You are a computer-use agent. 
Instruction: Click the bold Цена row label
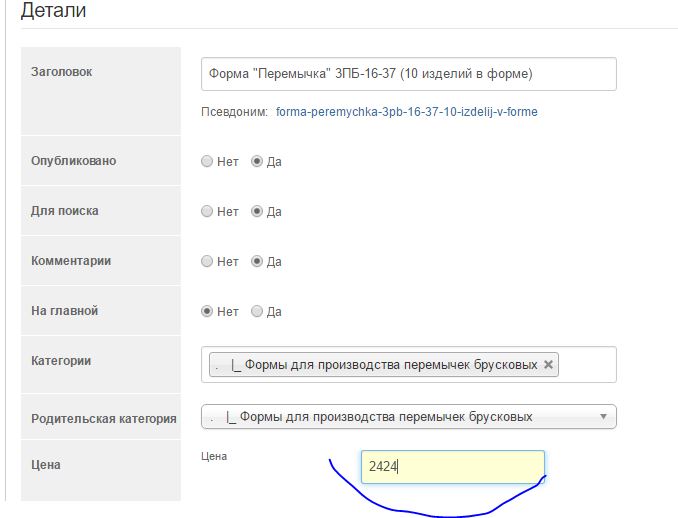[49, 465]
